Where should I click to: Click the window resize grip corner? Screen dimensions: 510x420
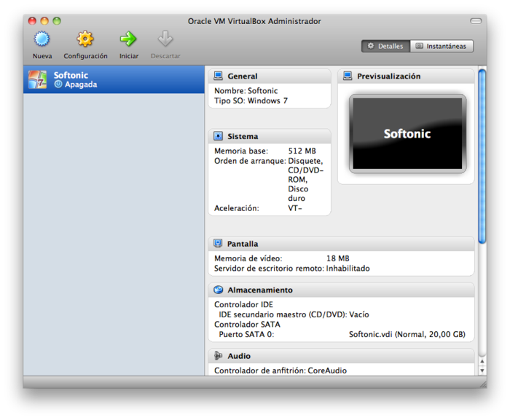[482, 384]
